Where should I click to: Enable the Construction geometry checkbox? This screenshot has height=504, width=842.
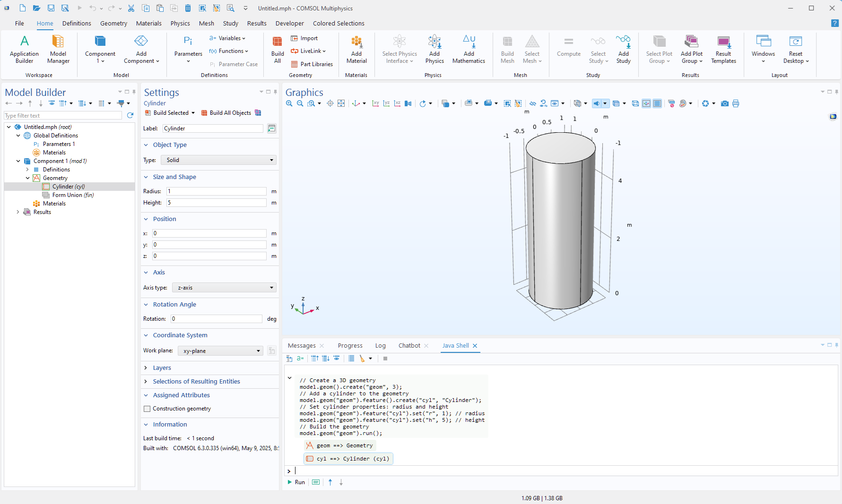pos(147,409)
